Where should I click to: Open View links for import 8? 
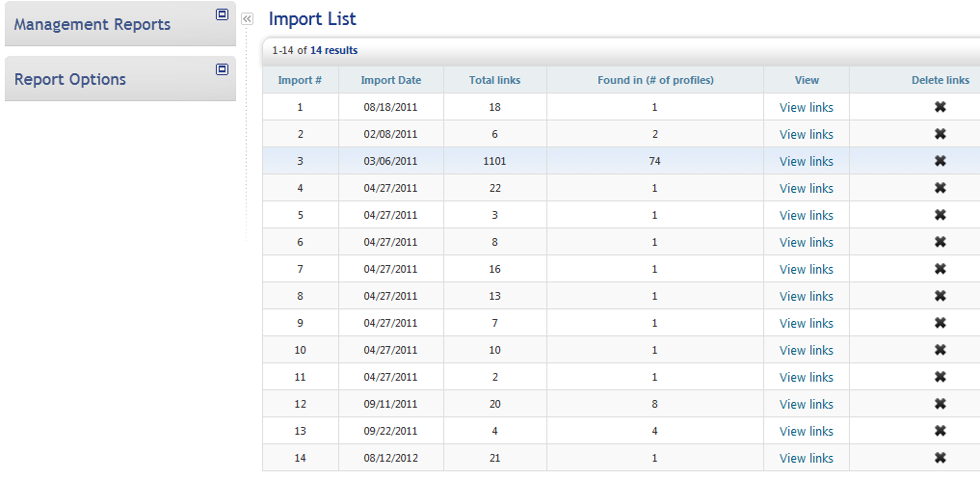[x=806, y=296]
